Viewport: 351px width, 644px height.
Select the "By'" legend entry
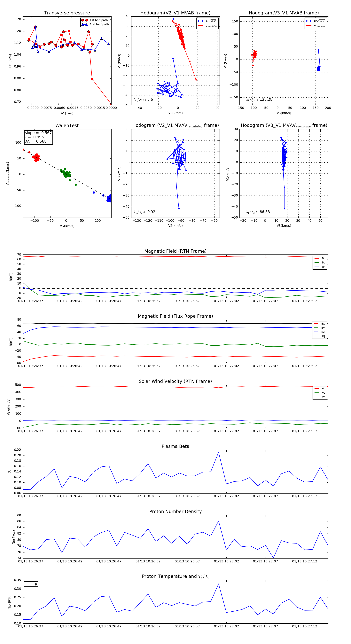click(320, 328)
